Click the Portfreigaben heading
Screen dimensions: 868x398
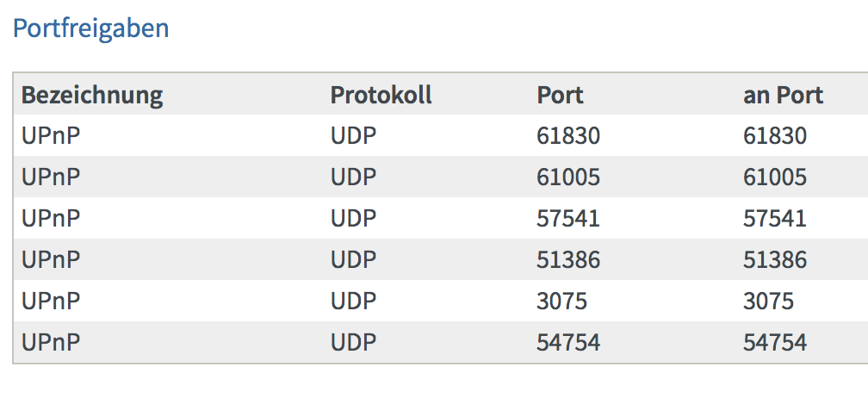[90, 28]
